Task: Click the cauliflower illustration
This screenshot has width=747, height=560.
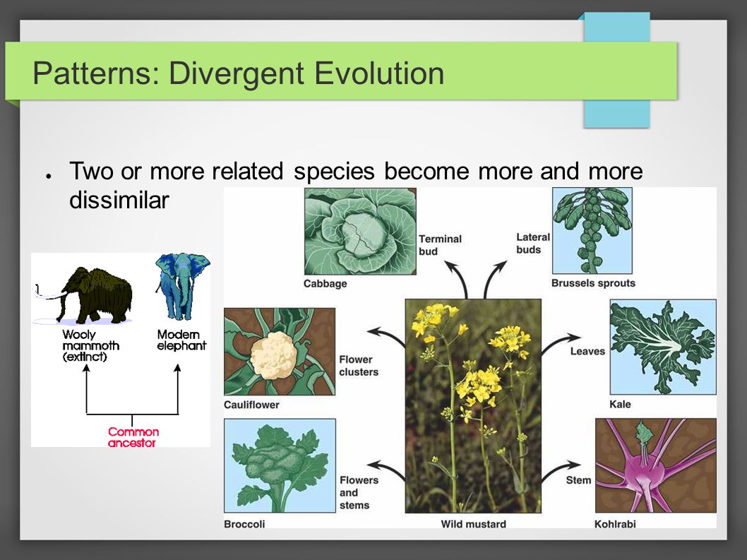Action: (x=280, y=352)
